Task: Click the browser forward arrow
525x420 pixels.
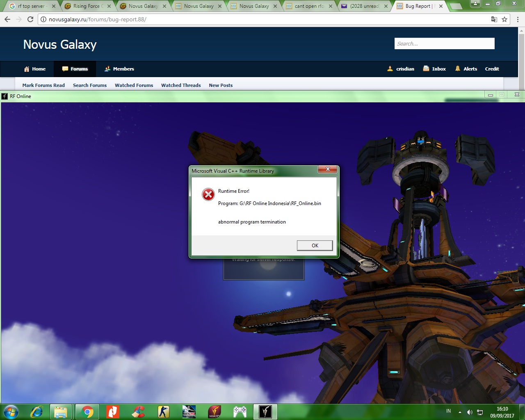Action: click(x=19, y=19)
